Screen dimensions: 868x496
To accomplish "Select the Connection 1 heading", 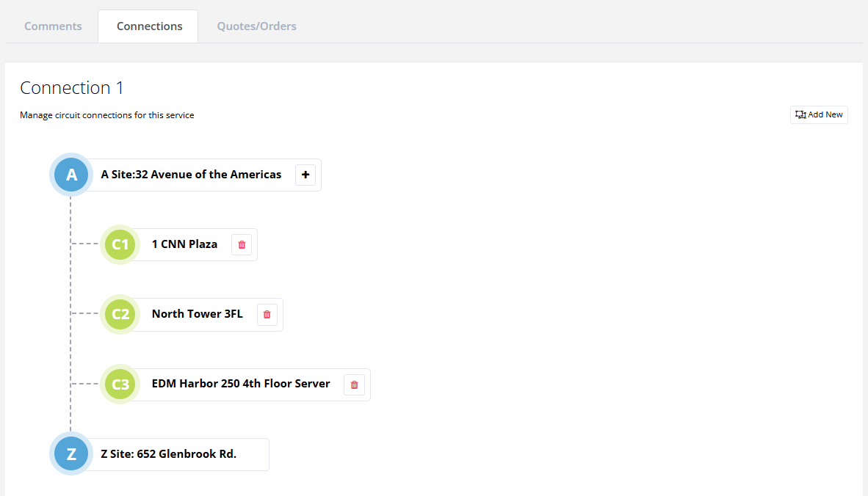I will tap(71, 87).
